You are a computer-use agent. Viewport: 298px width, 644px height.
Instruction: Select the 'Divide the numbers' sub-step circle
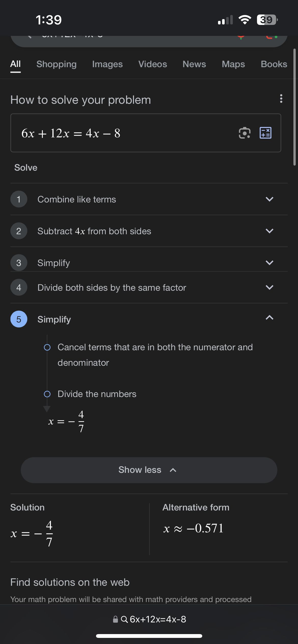(x=47, y=394)
